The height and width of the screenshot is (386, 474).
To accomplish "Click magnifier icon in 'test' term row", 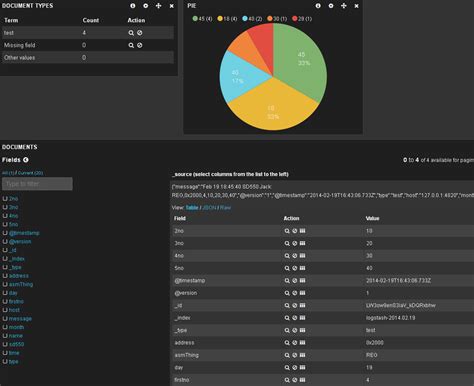I will [131, 33].
